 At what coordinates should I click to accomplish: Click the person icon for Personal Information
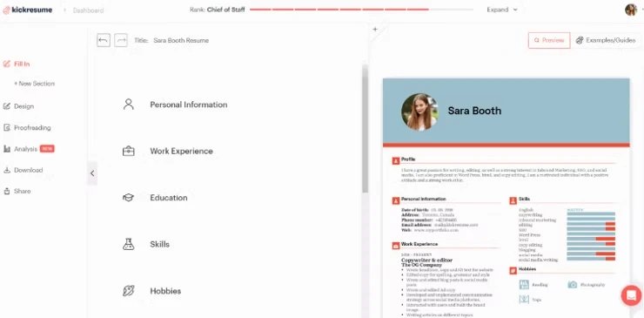coord(129,104)
